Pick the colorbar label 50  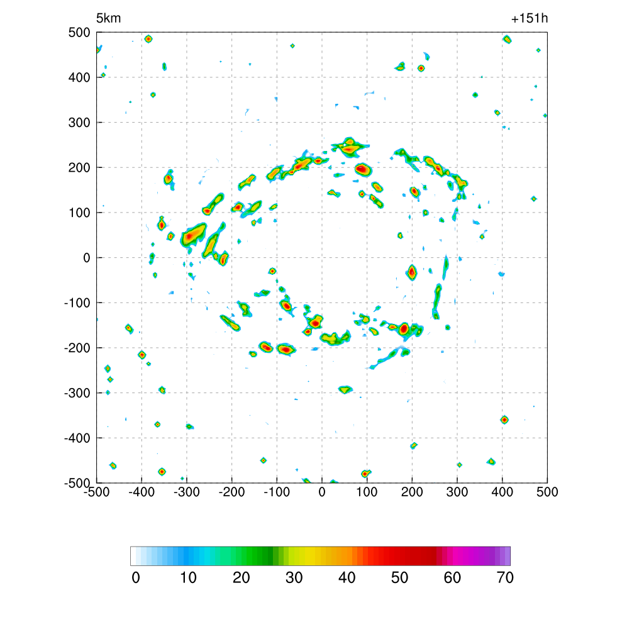[399, 578]
